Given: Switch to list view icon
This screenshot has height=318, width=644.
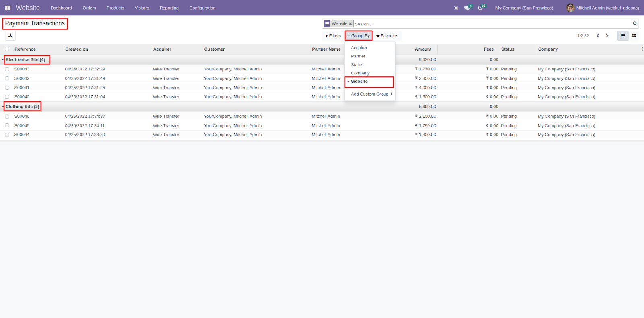Looking at the screenshot, I should [x=623, y=36].
